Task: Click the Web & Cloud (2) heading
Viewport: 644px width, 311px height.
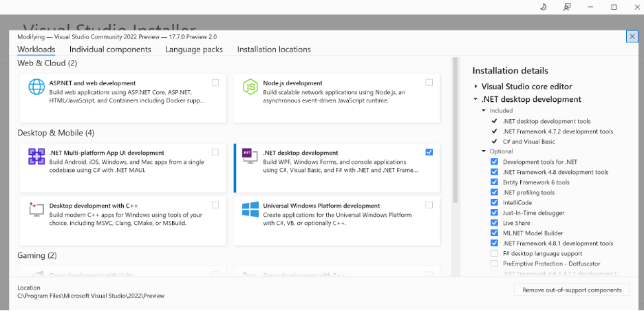Action: click(47, 63)
